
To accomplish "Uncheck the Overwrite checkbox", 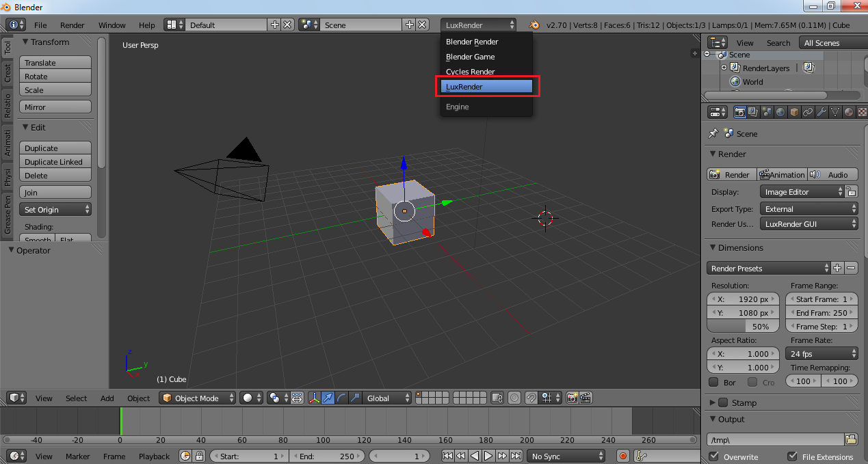I will point(714,456).
